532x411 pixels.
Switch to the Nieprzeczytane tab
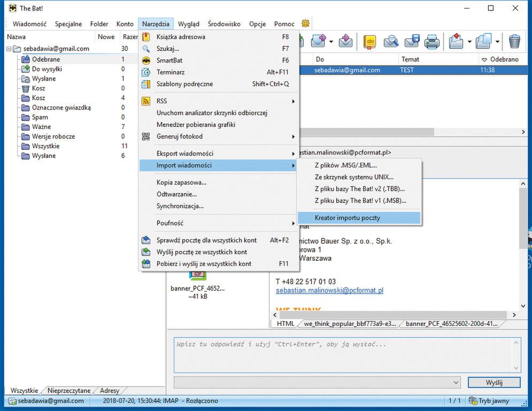point(69,391)
